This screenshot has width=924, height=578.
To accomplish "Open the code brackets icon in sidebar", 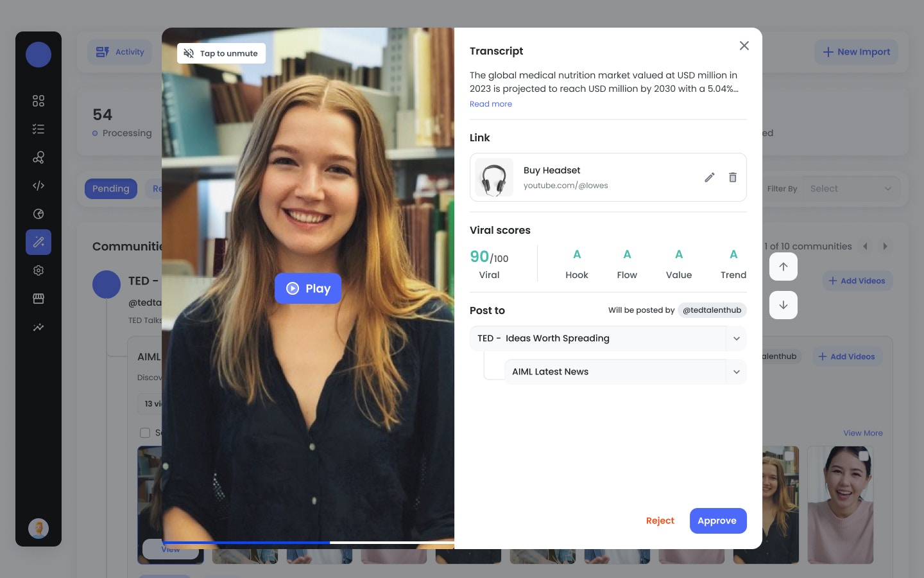I will (38, 186).
